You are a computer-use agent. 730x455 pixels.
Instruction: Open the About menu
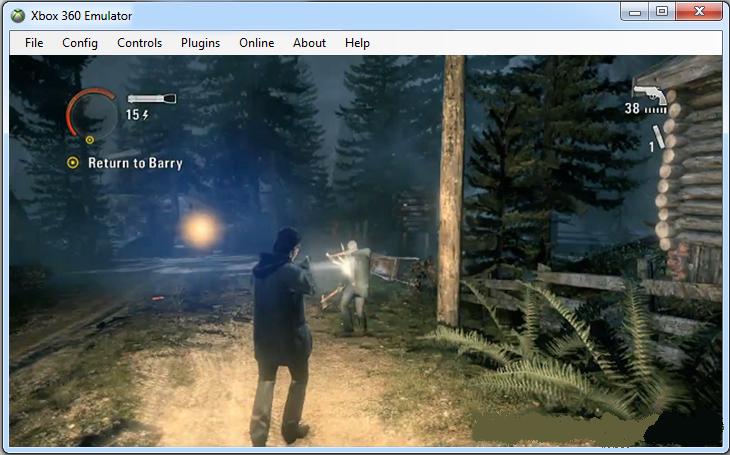309,43
